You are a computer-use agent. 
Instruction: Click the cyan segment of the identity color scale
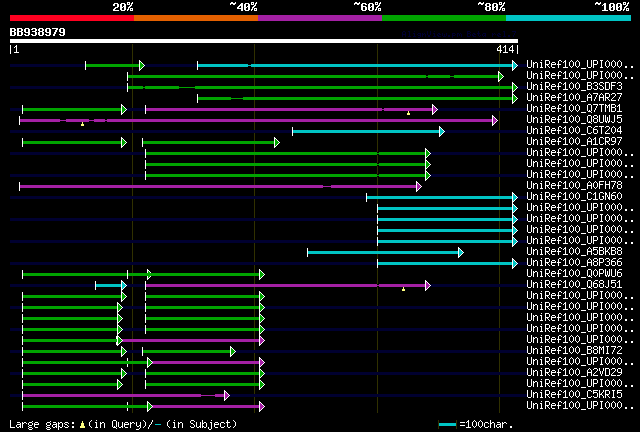(x=568, y=18)
